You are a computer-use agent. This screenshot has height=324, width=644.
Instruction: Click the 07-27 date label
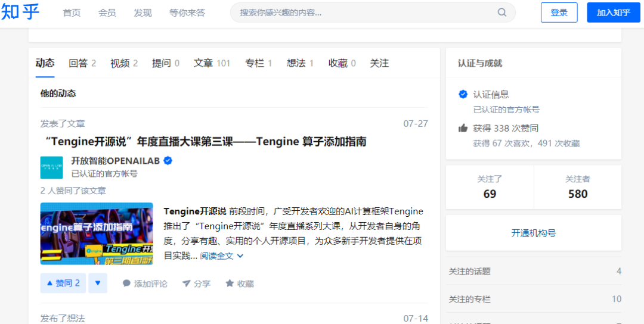[x=416, y=123]
